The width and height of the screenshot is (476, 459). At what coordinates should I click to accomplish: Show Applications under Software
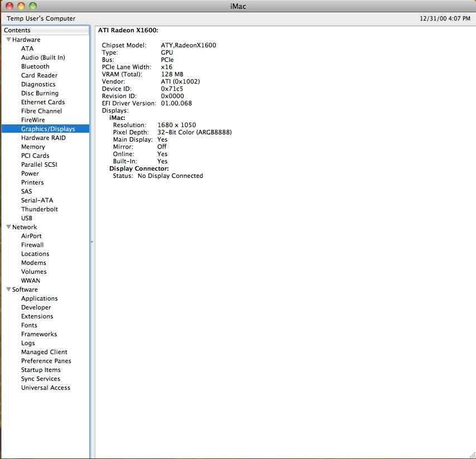tap(39, 298)
